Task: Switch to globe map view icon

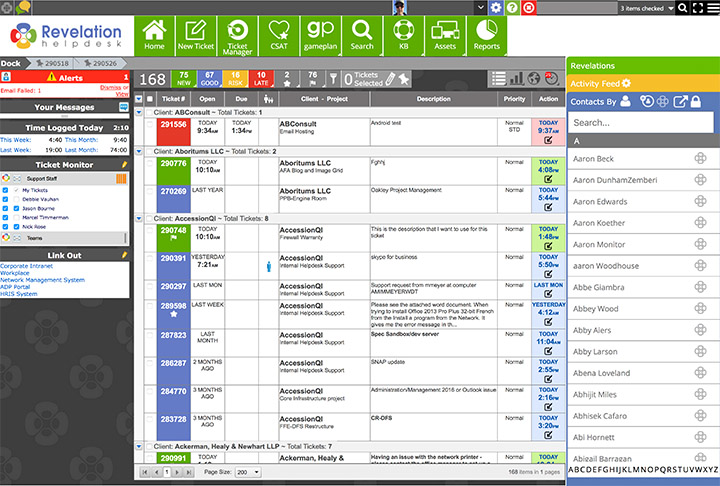Action: tap(534, 79)
